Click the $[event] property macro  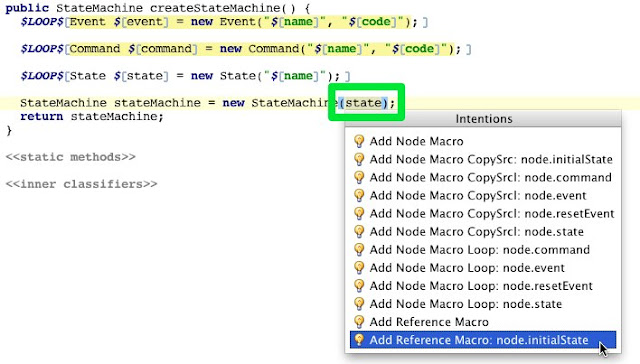click(x=141, y=22)
